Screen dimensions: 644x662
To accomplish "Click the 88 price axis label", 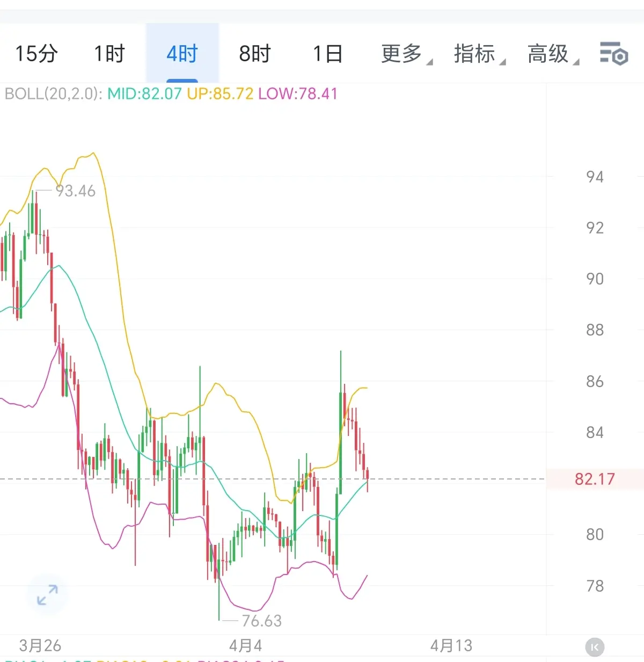I will [x=595, y=330].
